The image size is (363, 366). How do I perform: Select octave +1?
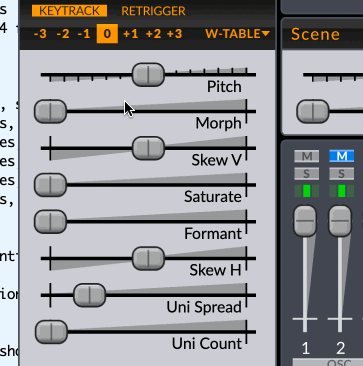(x=130, y=34)
